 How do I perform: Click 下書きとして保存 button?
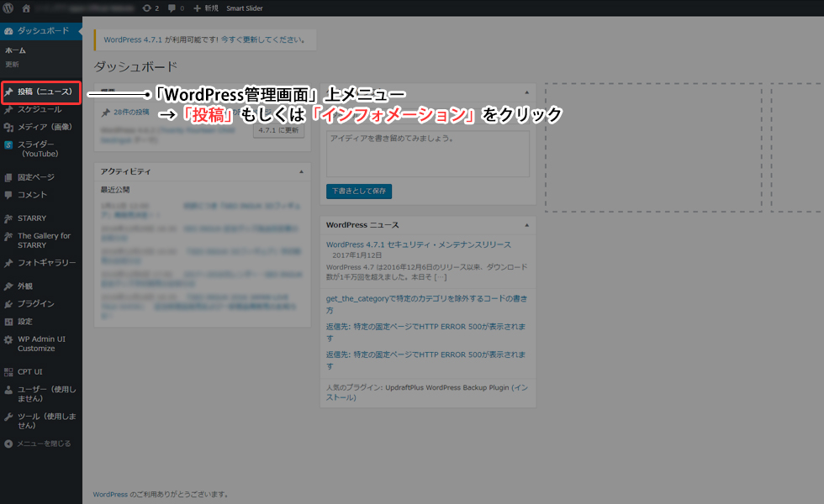point(359,192)
